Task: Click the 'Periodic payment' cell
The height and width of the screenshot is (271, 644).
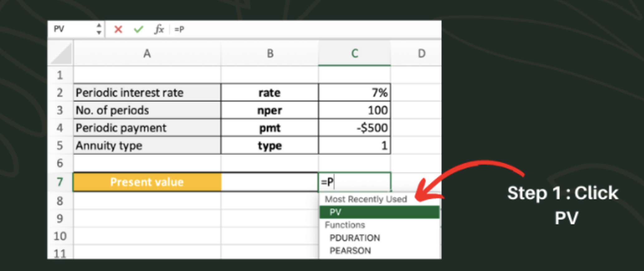Action: pyautogui.click(x=147, y=128)
